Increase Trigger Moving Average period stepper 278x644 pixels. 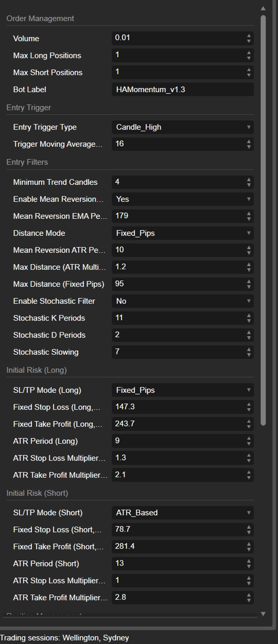(x=249, y=141)
